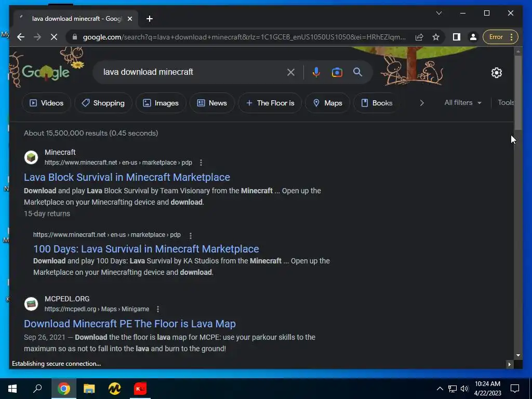Open Windows notification center
This screenshot has height=399, width=532.
coord(515,389)
